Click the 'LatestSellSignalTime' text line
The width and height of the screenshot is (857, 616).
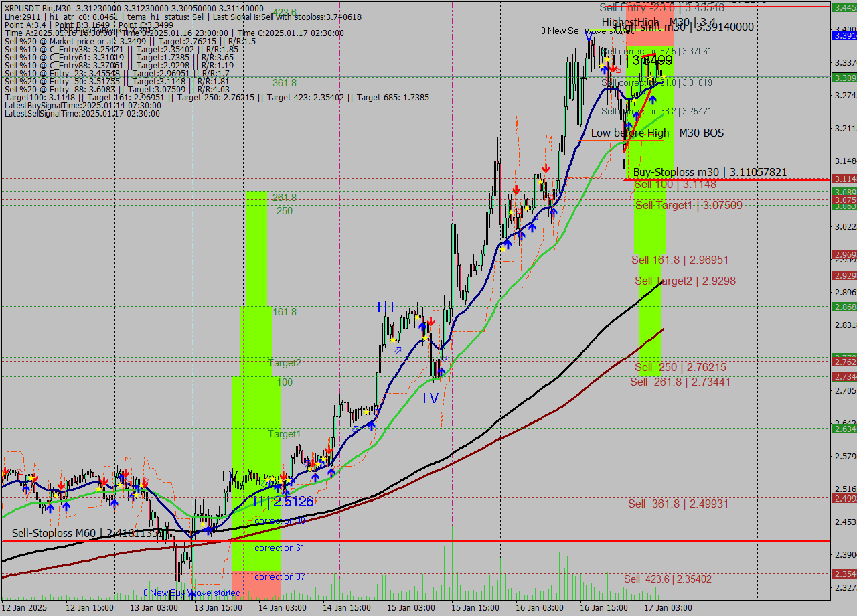82,114
